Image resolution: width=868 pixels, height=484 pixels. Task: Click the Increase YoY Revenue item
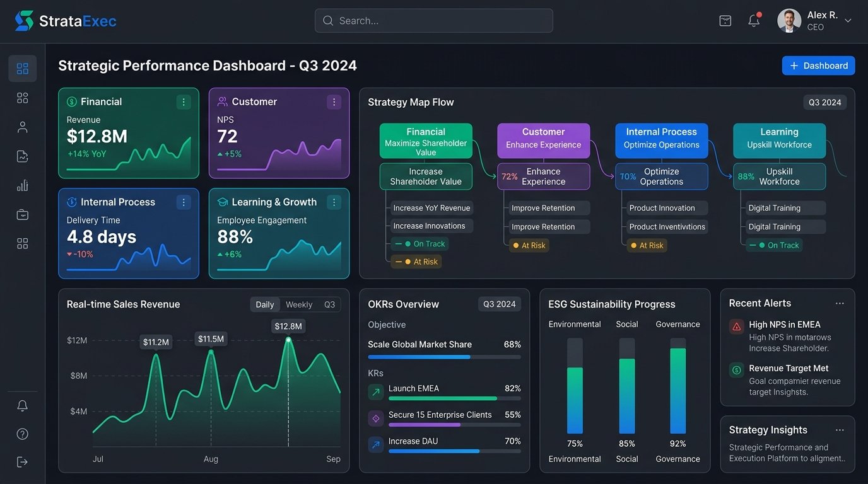click(x=431, y=208)
